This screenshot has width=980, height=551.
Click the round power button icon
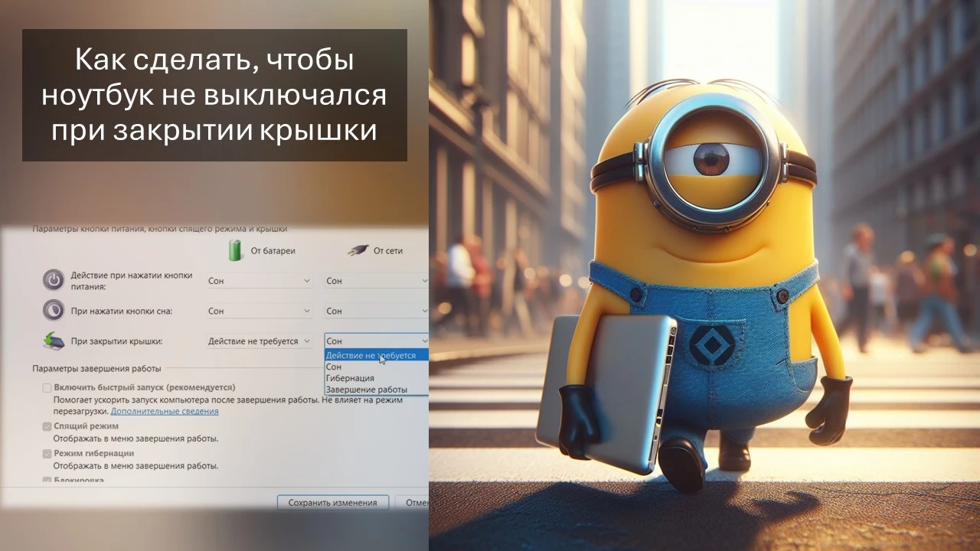tap(53, 280)
